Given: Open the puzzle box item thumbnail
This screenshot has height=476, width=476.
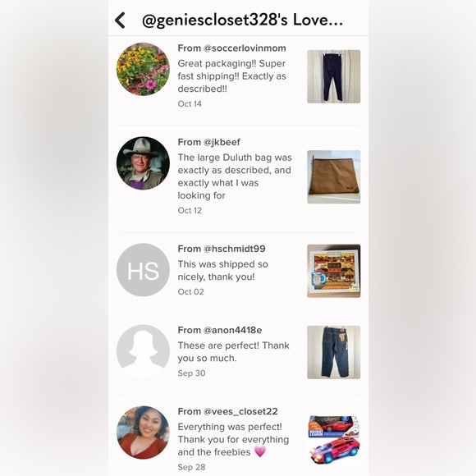Looking at the screenshot, I should tap(334, 271).
